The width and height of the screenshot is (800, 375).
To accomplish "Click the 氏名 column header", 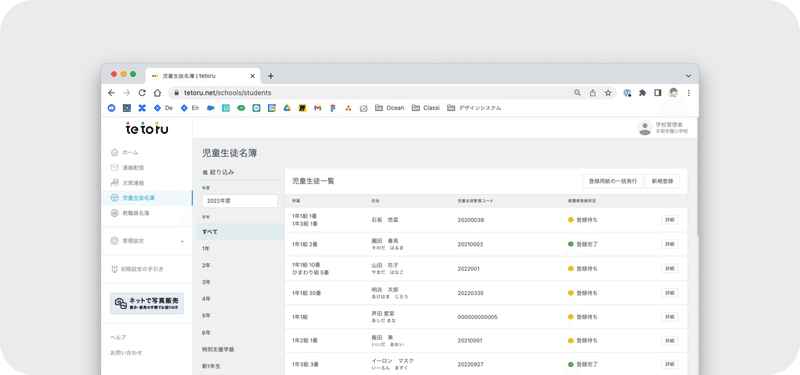I will coord(375,201).
